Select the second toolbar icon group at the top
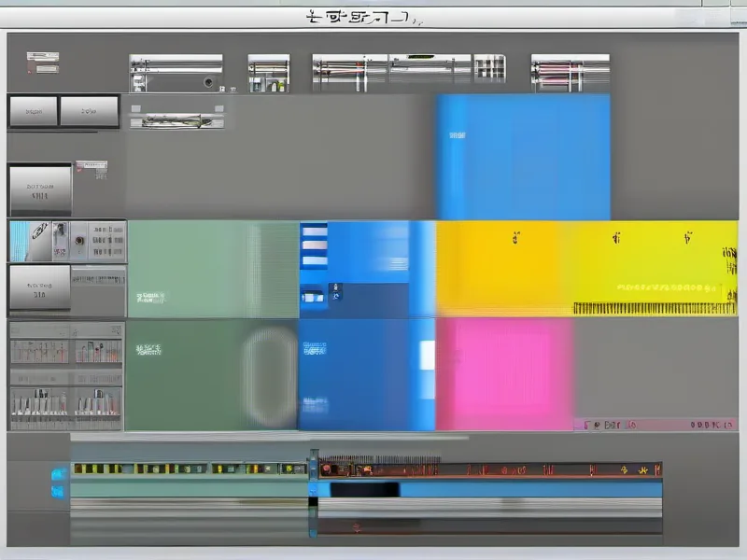 (268, 73)
